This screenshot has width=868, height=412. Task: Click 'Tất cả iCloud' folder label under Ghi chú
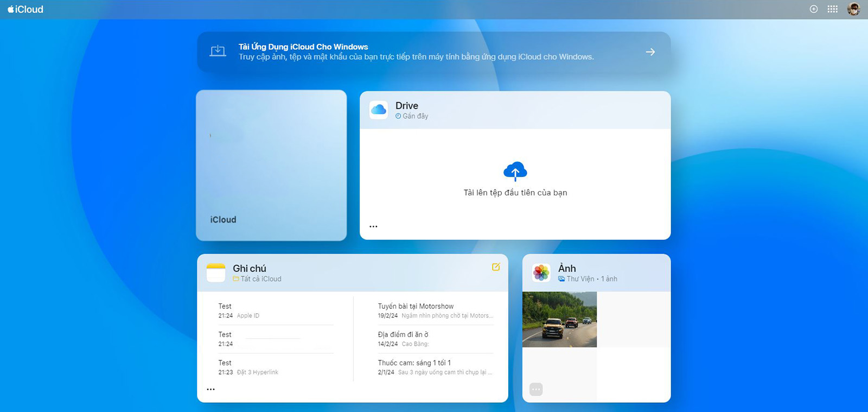257,279
